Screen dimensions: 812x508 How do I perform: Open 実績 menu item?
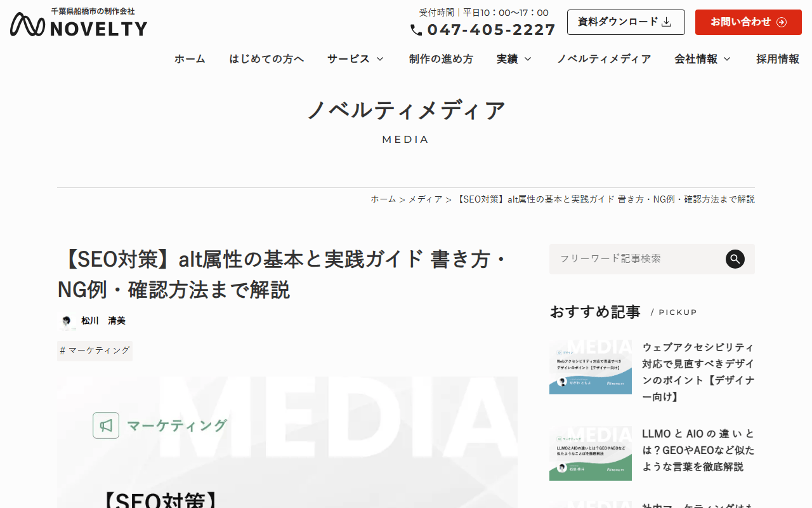coord(507,59)
